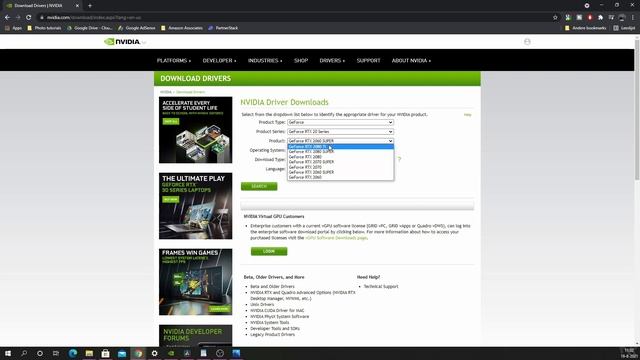Open the Photo tutorials bookmark folder
Image resolution: width=640 pixels, height=360 pixels.
[44, 28]
